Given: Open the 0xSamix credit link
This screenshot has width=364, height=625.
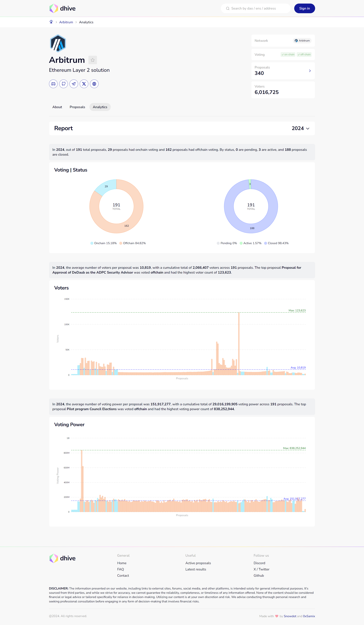Looking at the screenshot, I should coord(309,616).
